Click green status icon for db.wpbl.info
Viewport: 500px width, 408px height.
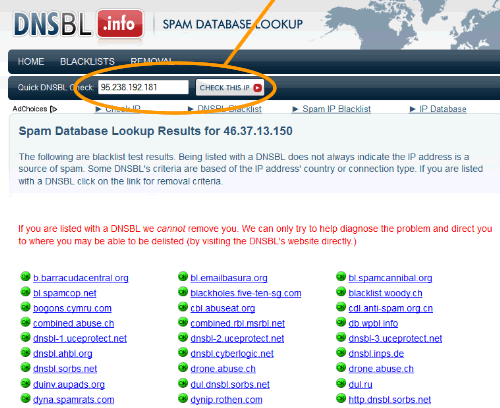[341, 322]
